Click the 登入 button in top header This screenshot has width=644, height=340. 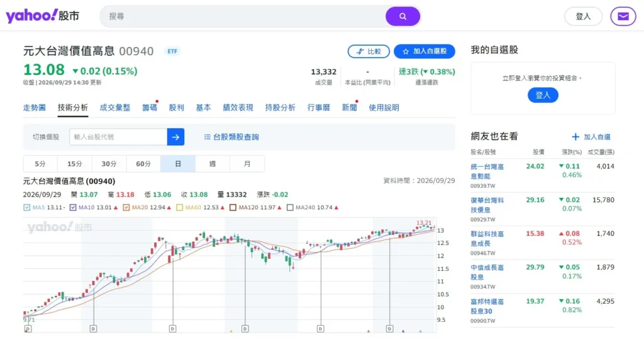click(x=583, y=16)
